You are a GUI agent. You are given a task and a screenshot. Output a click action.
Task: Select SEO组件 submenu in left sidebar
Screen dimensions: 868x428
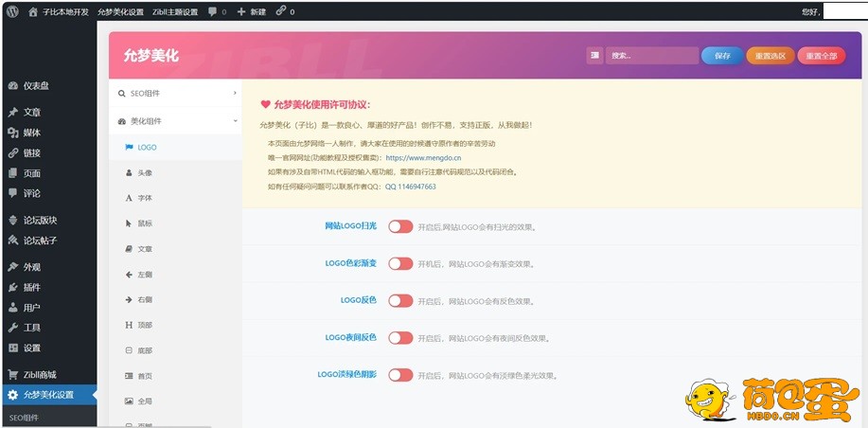point(24,418)
